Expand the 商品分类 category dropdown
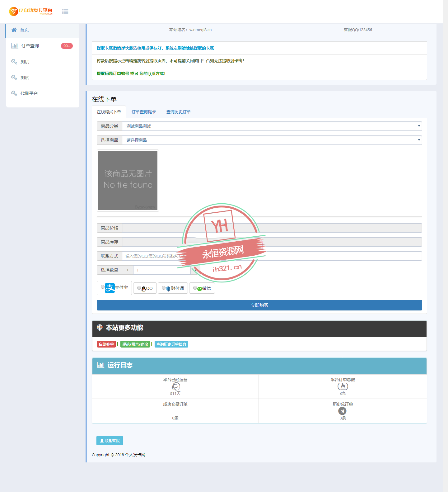 272,126
